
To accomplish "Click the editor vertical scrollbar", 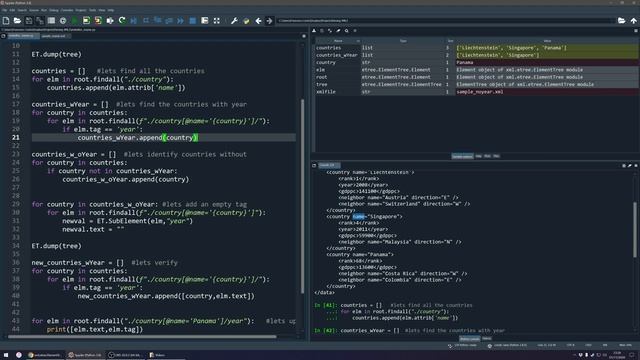I will pos(302,196).
